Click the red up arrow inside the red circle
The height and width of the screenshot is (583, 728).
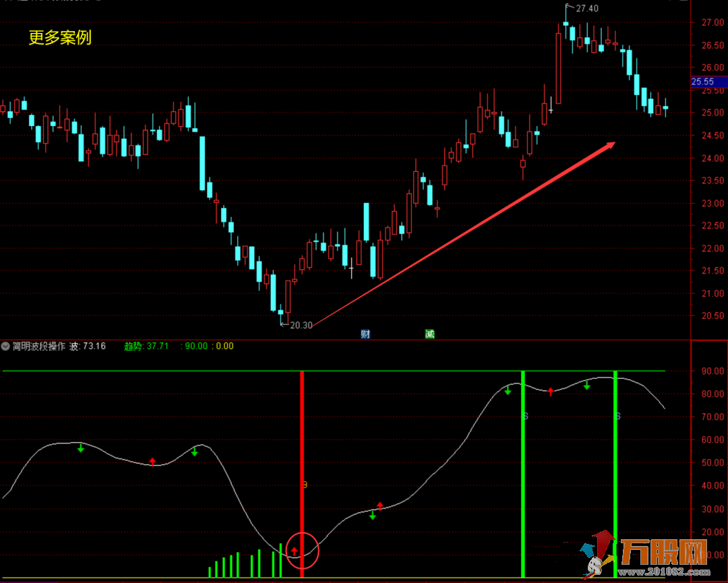tap(294, 551)
